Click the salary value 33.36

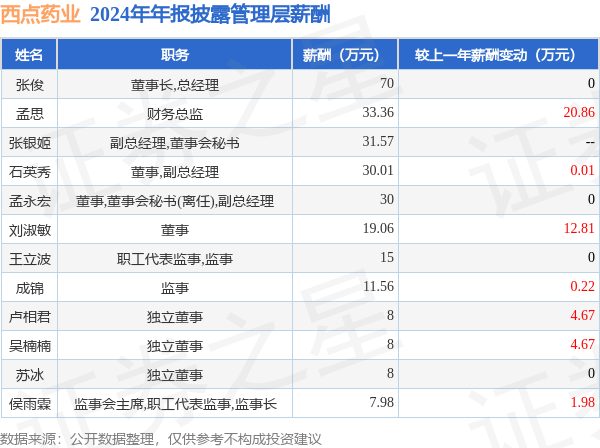[378, 112]
